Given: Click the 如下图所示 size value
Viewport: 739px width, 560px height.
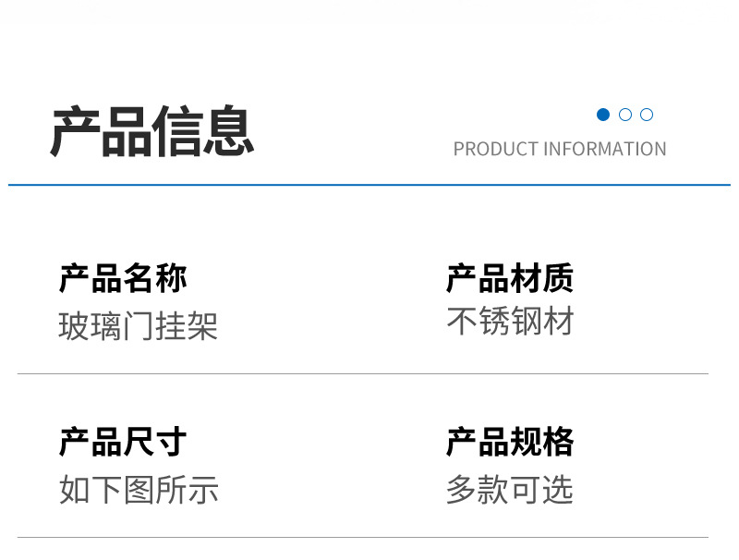Looking at the screenshot, I should tap(139, 490).
